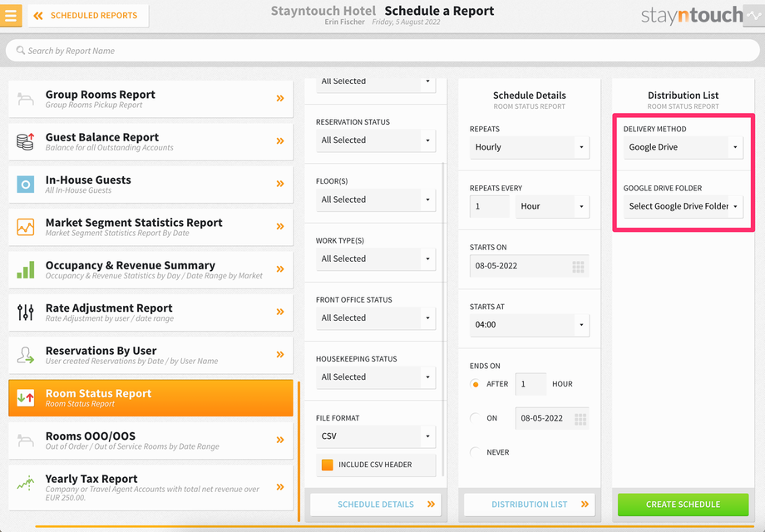
Task: Click the Stayntouch logo
Action: click(x=692, y=16)
